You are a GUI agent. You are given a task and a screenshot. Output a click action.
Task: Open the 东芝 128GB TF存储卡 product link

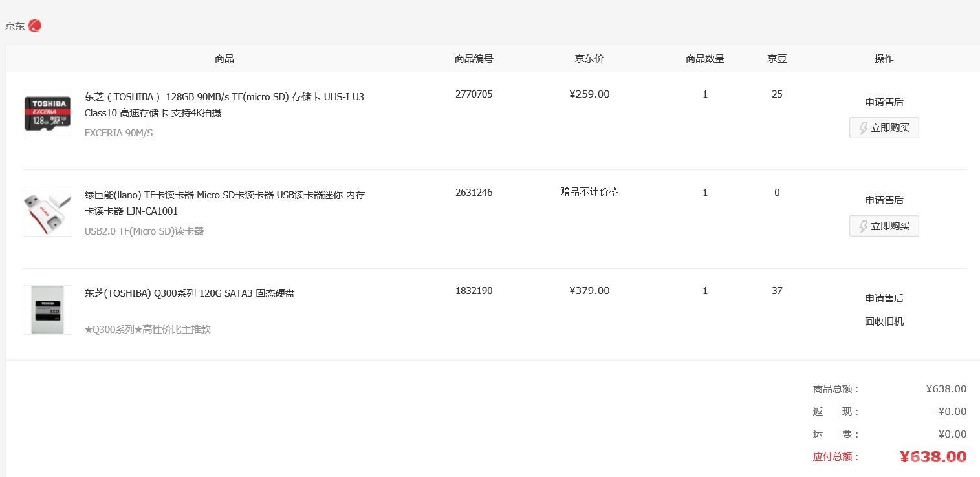click(224, 105)
